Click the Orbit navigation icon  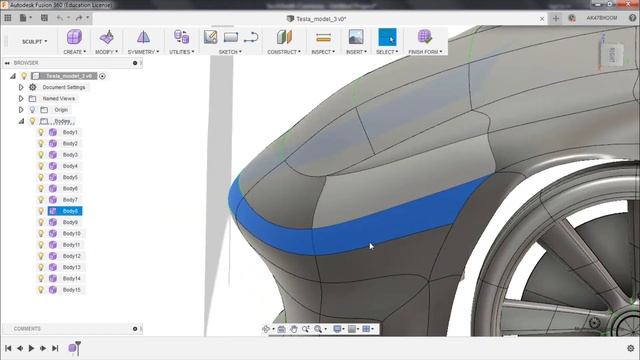click(x=266, y=329)
